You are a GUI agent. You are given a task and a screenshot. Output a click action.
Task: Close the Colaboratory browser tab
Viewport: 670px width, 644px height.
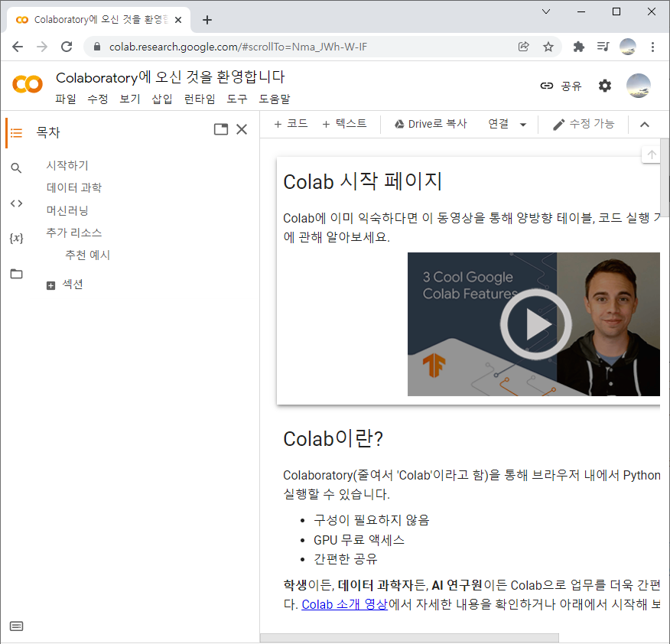pos(179,20)
